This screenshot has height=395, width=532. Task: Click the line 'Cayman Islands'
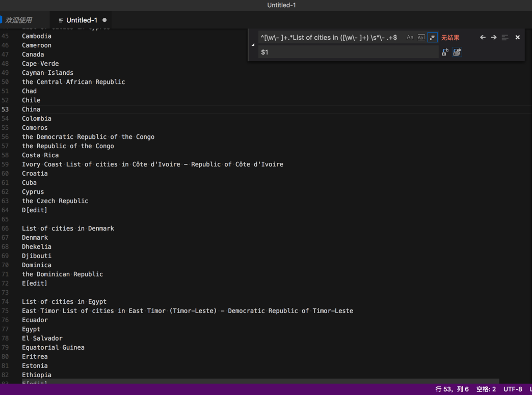coord(47,73)
